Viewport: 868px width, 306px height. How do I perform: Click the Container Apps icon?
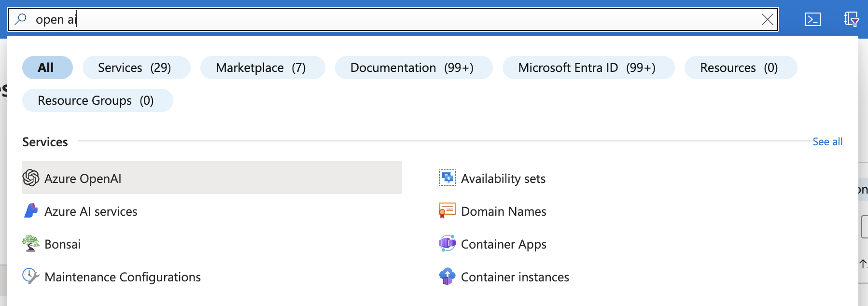click(x=447, y=244)
